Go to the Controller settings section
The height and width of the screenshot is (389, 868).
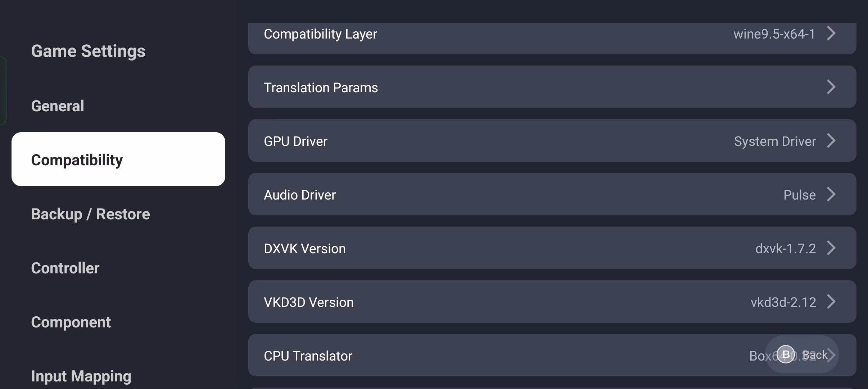[65, 268]
